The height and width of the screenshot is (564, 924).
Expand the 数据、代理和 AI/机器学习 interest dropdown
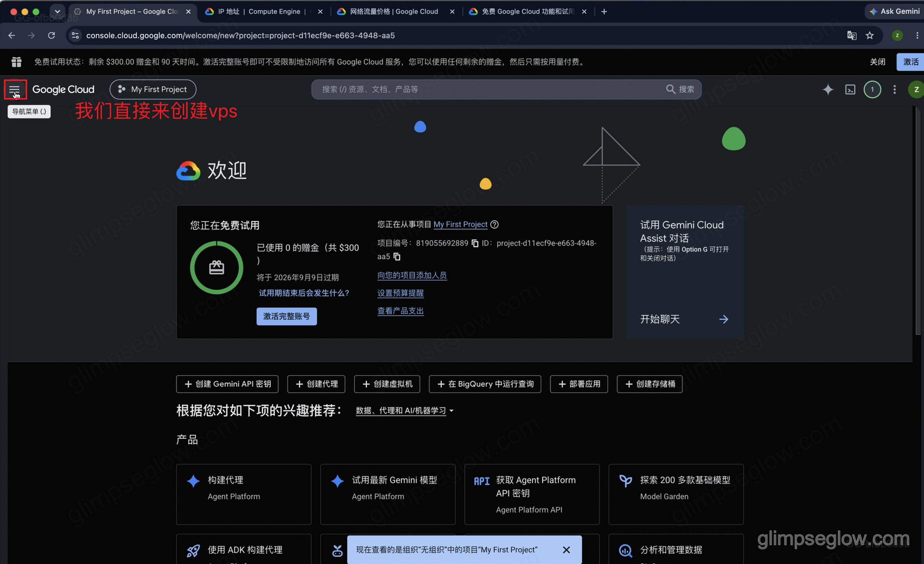[405, 411]
